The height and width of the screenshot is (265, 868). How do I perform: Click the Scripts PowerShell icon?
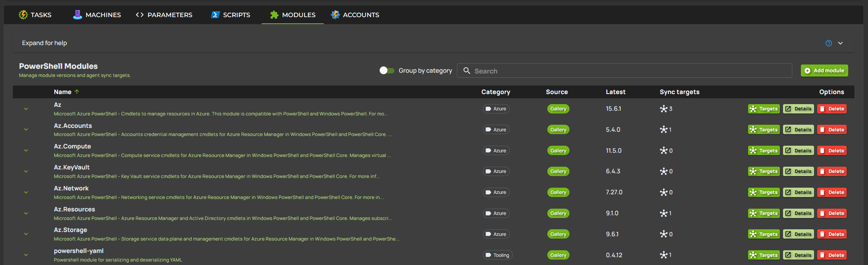(215, 15)
